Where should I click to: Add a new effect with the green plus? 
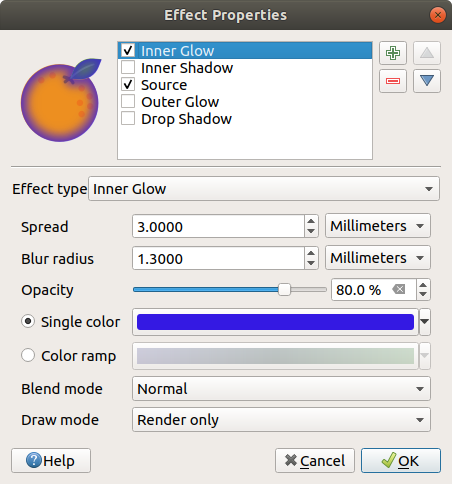pyautogui.click(x=393, y=53)
